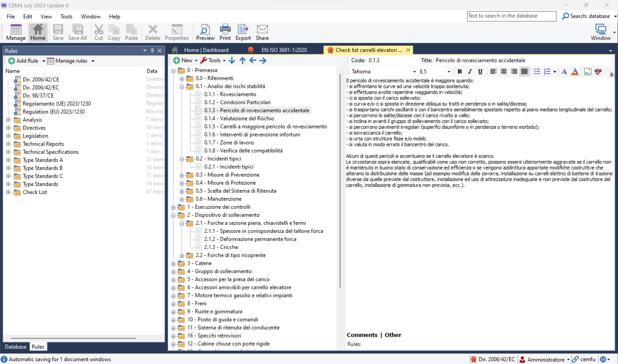Open the Tahoma font dropdown

[x=414, y=72]
